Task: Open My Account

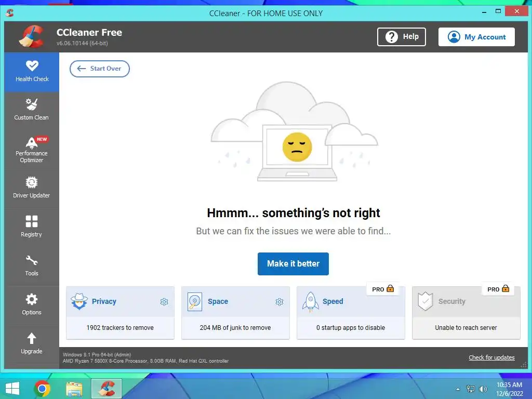Action: [x=476, y=37]
